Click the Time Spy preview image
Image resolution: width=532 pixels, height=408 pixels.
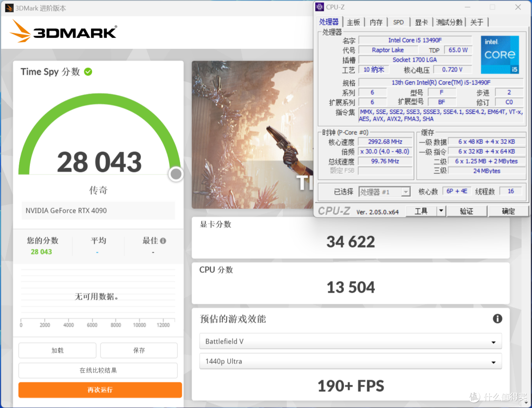coord(252,135)
